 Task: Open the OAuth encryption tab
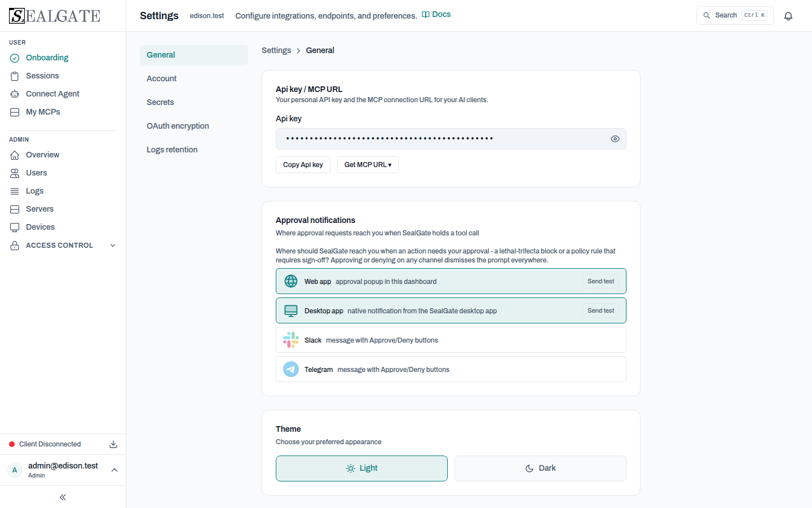click(x=194, y=126)
